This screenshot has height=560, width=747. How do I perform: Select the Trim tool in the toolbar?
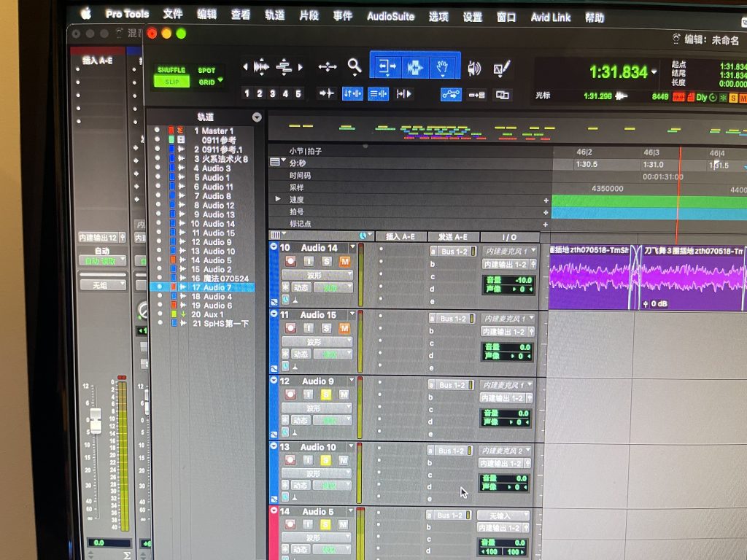(387, 66)
